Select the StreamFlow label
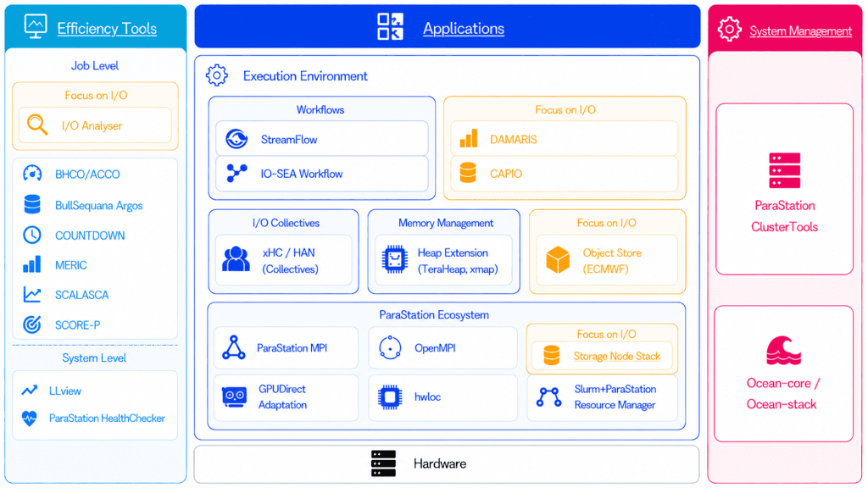Image resolution: width=868 pixels, height=488 pixels. coord(289,140)
